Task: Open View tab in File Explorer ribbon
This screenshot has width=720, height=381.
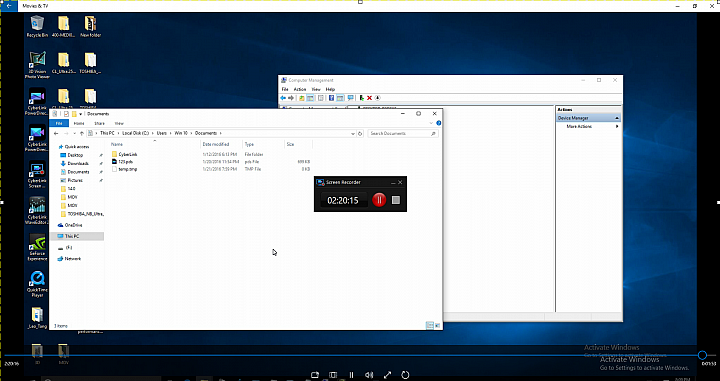Action: point(119,123)
